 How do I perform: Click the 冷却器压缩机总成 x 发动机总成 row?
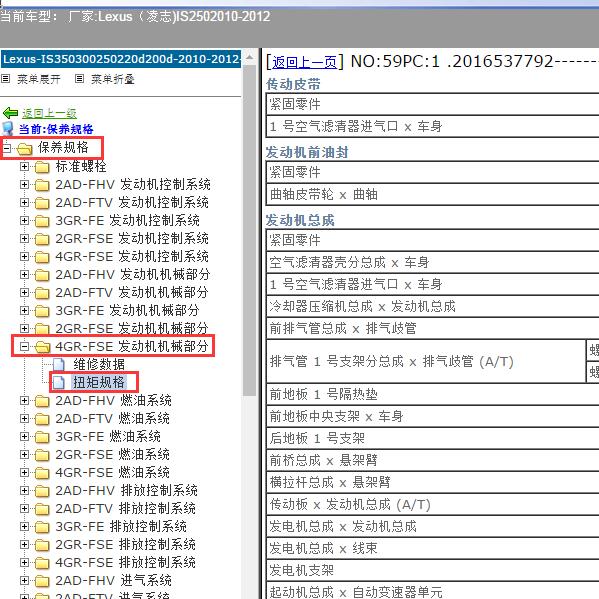[x=432, y=306]
